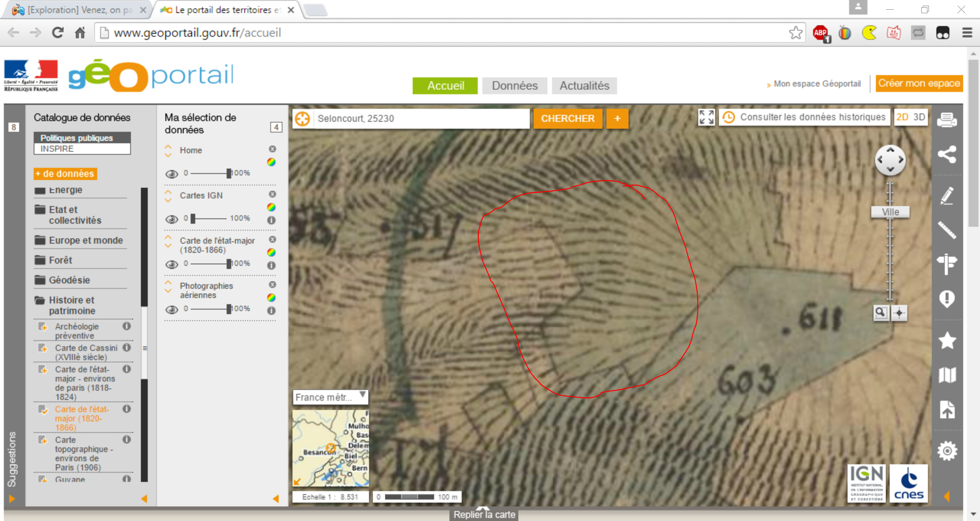Click Consulter les données historiques
The width and height of the screenshot is (980, 521).
pyautogui.click(x=805, y=117)
